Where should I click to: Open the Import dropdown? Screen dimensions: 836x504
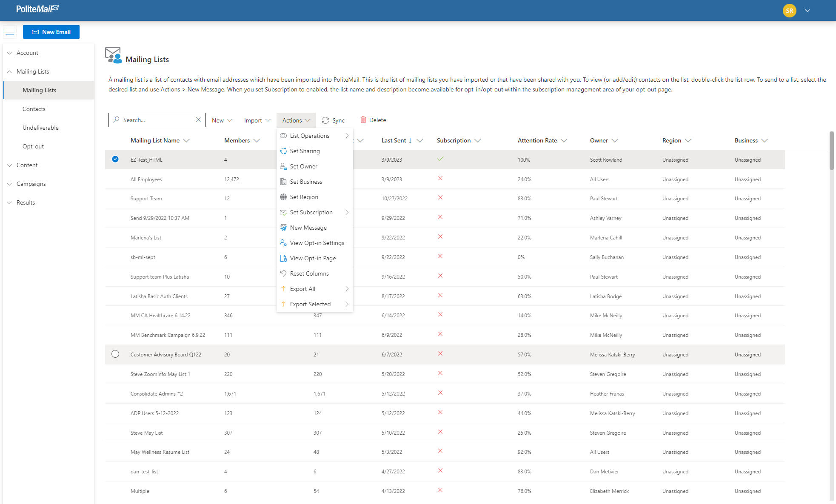257,120
